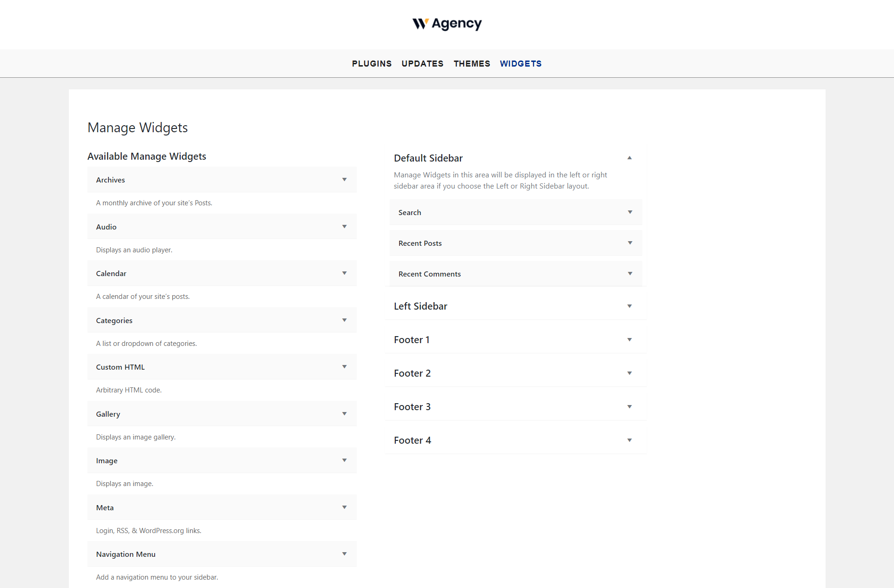This screenshot has height=588, width=894.
Task: Expand the Search widget in sidebar
Action: pyautogui.click(x=630, y=212)
